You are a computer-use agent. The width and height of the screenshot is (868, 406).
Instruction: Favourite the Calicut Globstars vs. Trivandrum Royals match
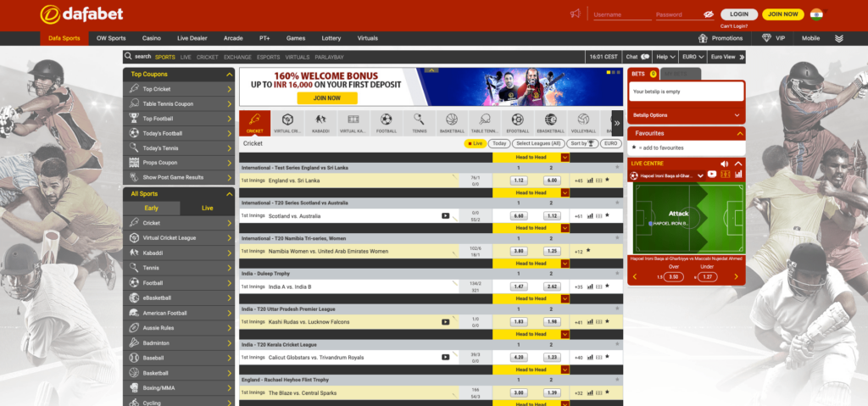click(607, 357)
